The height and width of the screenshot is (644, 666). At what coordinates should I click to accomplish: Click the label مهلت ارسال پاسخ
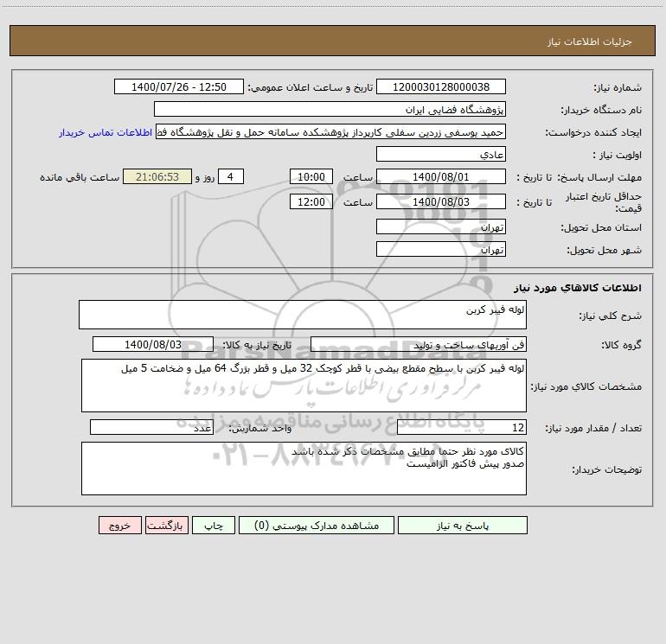[x=599, y=177]
